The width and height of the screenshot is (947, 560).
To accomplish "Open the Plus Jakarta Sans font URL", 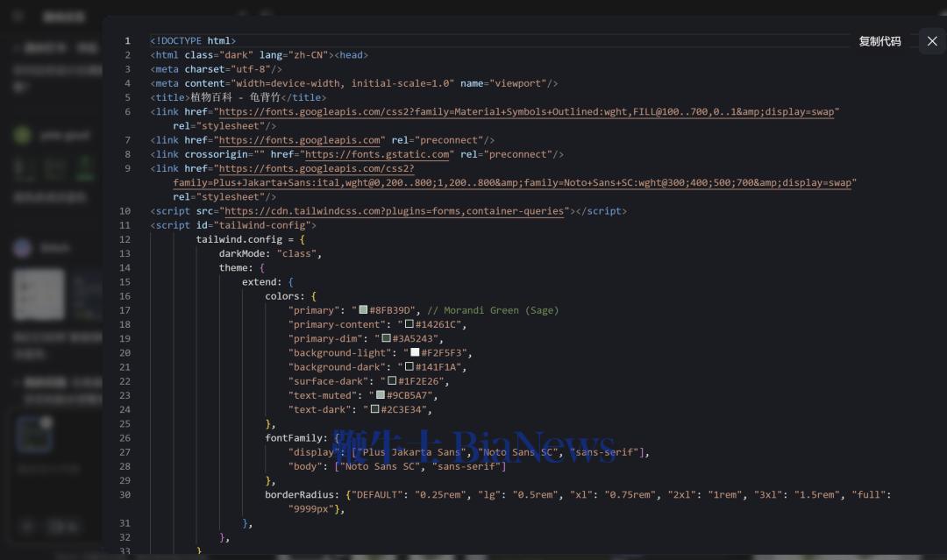I will 513,183.
